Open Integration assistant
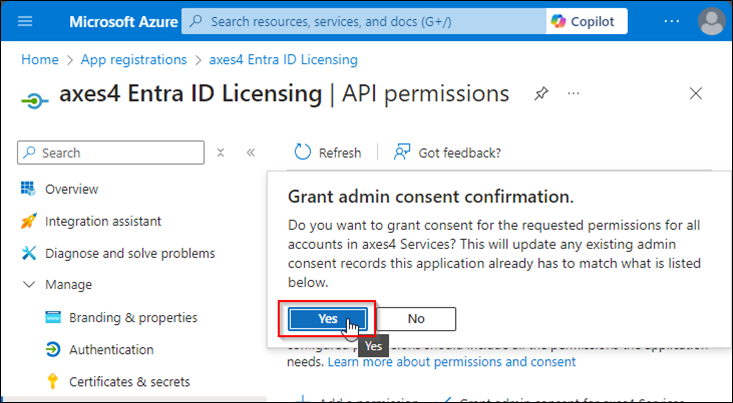Viewport: 733px width, 403px height. click(103, 221)
